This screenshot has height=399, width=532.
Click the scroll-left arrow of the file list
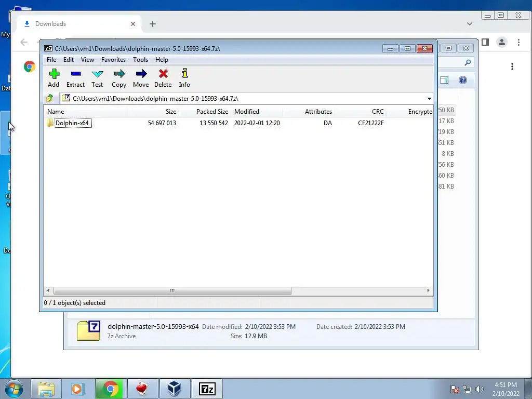coord(48,291)
